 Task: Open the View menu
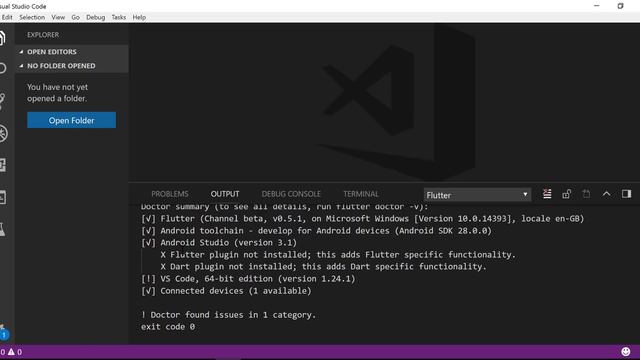point(58,17)
